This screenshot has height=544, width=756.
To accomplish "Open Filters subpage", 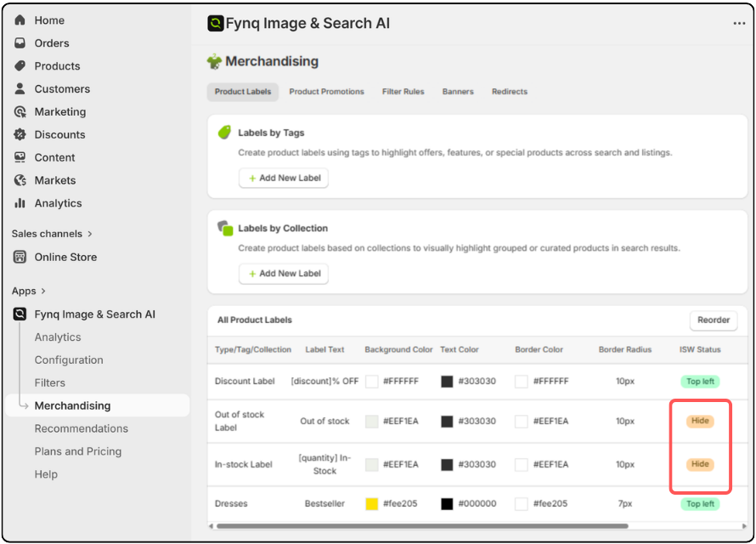I will click(x=49, y=382).
